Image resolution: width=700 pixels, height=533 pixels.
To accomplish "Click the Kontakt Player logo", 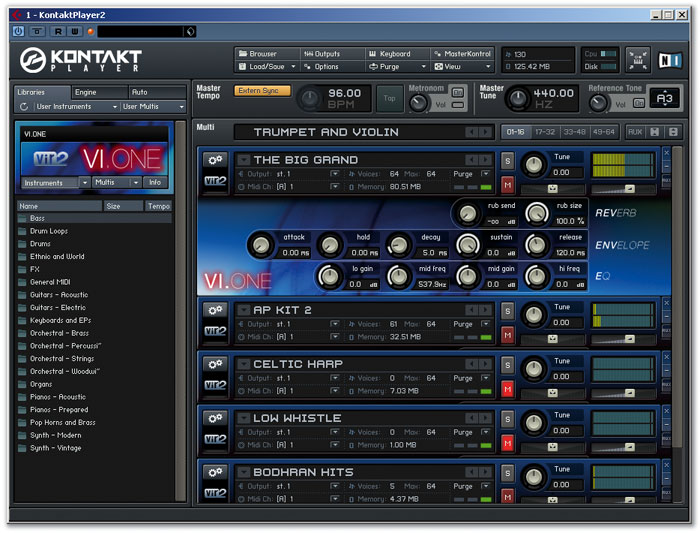I will point(81,60).
